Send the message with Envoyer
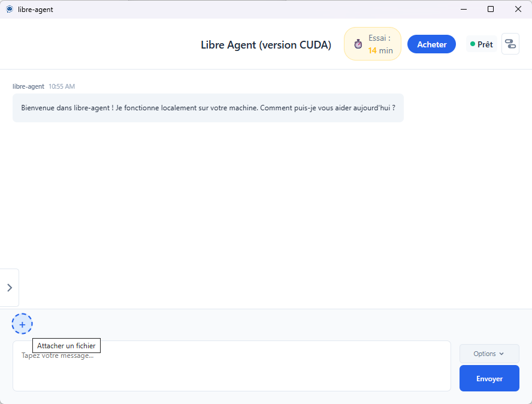The width and height of the screenshot is (532, 404). point(489,378)
